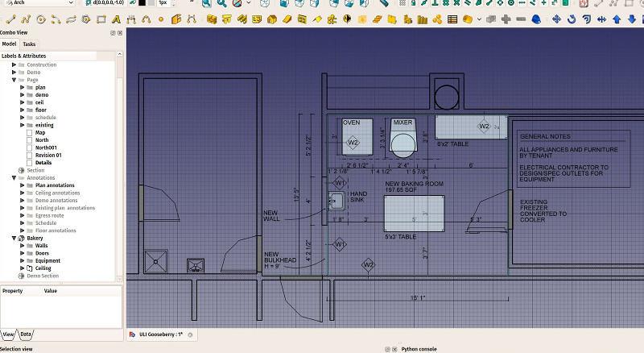
Task: Select the Demo Section tree item
Action: [43, 276]
